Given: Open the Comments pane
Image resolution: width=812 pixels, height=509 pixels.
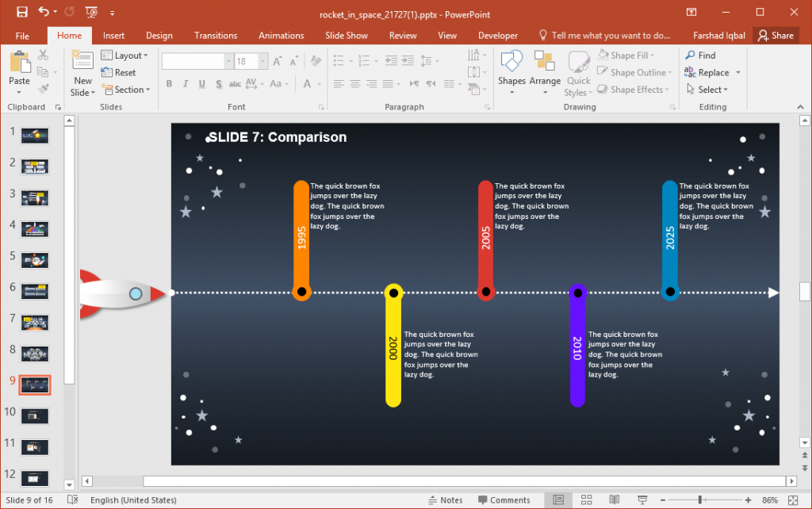Looking at the screenshot, I should [505, 499].
